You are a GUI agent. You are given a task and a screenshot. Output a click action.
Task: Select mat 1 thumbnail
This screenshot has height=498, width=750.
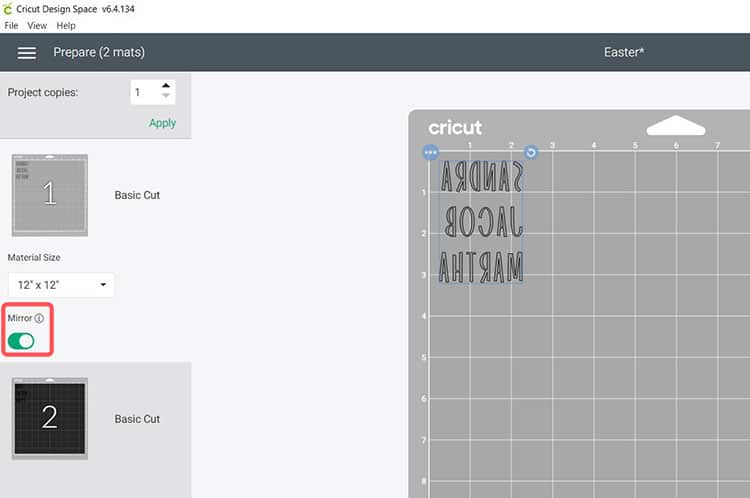point(50,195)
